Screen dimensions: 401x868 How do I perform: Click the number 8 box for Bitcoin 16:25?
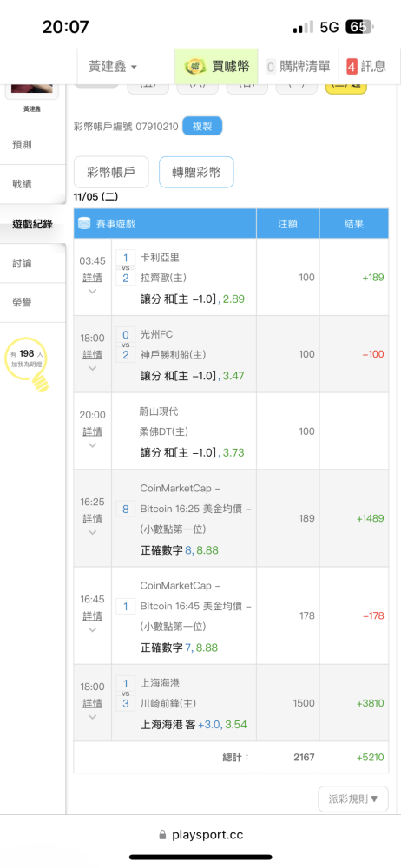126,509
